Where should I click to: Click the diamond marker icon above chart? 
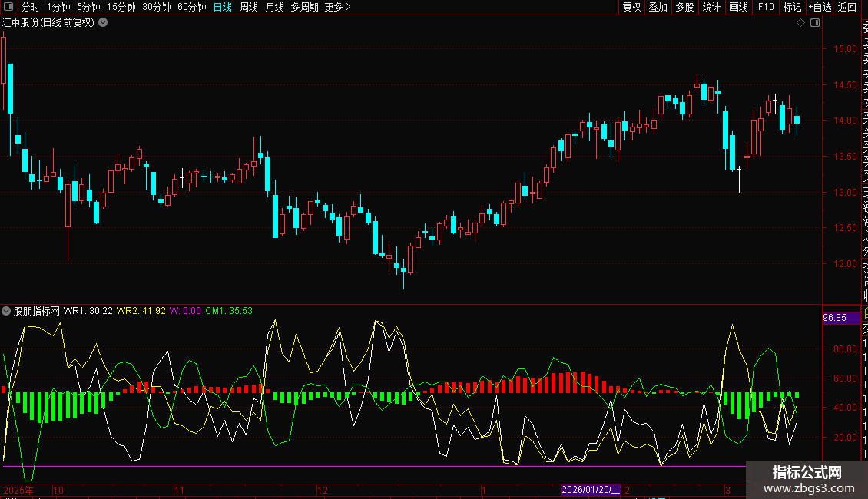pyautogui.click(x=800, y=23)
